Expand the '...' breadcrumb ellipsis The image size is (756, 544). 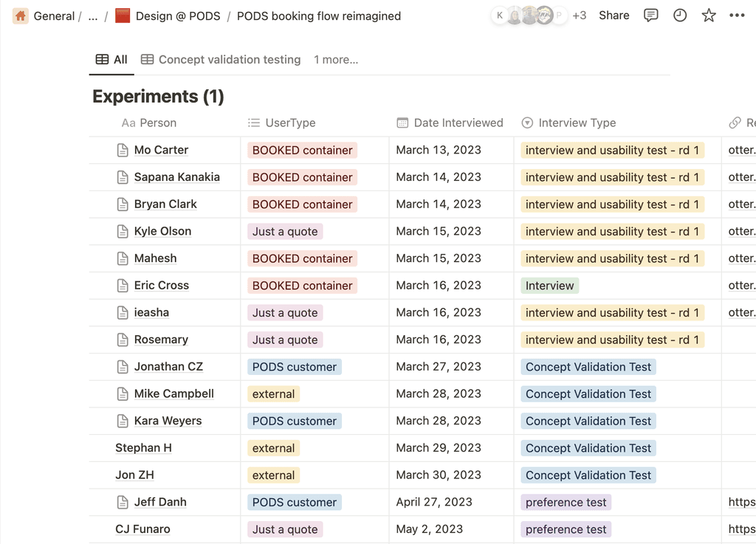pyautogui.click(x=93, y=16)
